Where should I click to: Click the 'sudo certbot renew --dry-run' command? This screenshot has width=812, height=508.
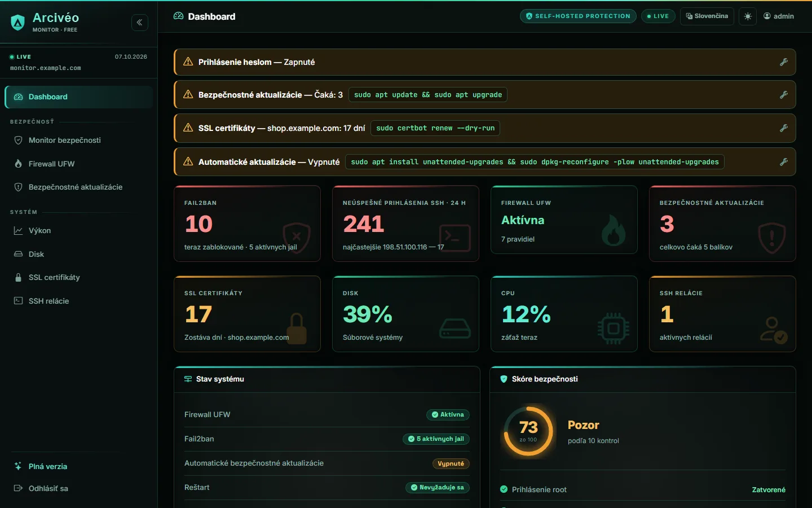(x=435, y=128)
